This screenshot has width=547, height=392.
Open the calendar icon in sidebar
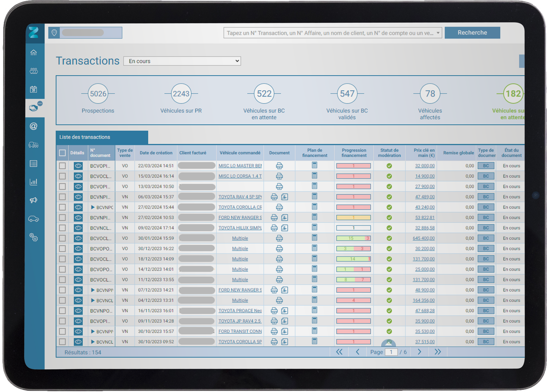(x=34, y=90)
